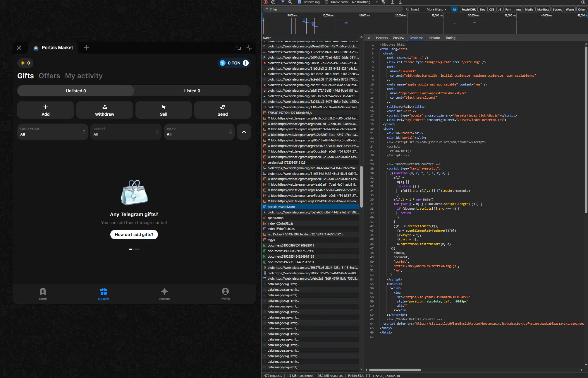Clear the network log
588x378 pixels.
273,2
